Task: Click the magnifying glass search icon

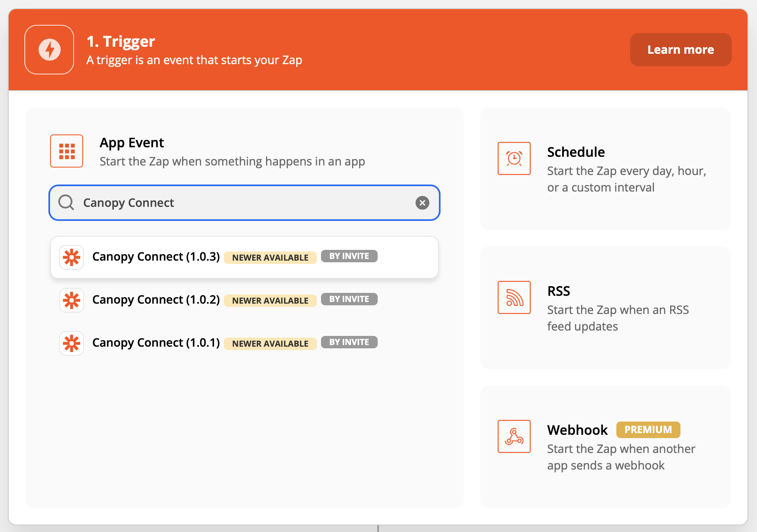Action: point(66,203)
